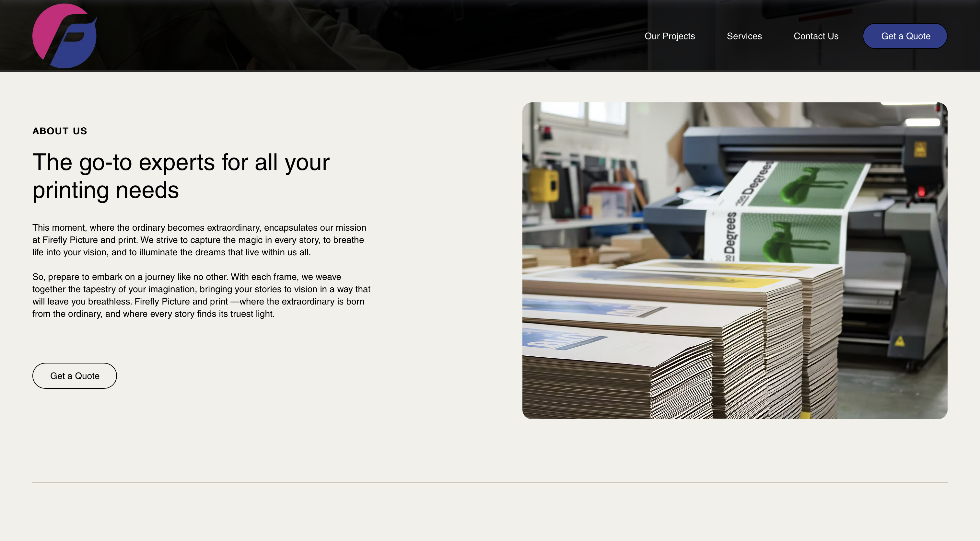Click the ABOUT US section label
Image resolution: width=980 pixels, height=541 pixels.
[x=60, y=131]
